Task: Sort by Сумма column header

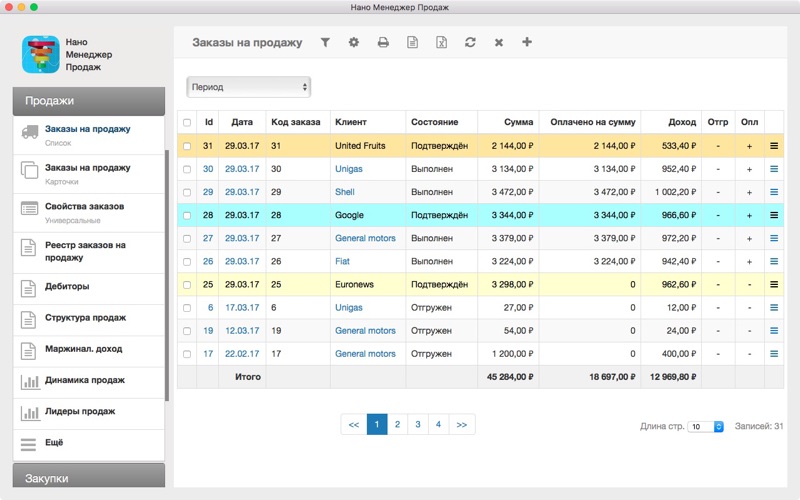Action: 518,122
